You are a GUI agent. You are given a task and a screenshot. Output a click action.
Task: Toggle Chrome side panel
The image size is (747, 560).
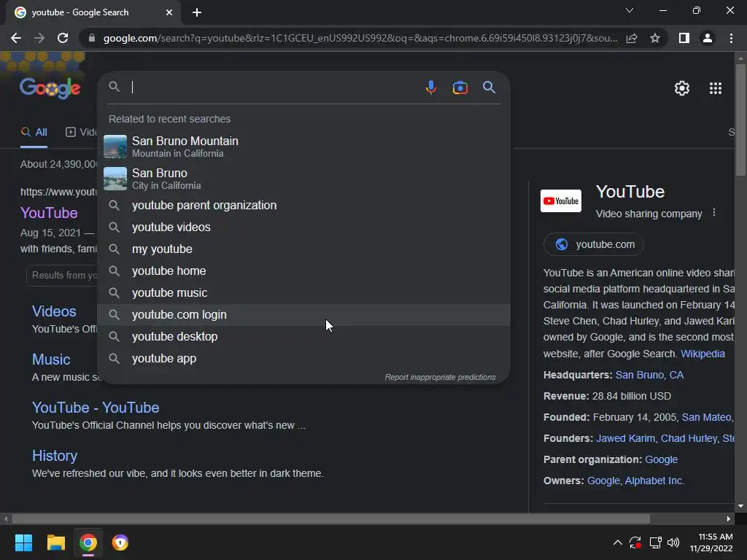coord(684,38)
